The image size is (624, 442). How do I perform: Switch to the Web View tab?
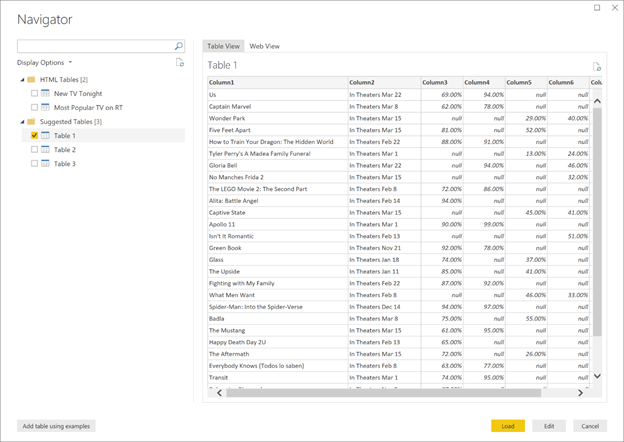(264, 46)
